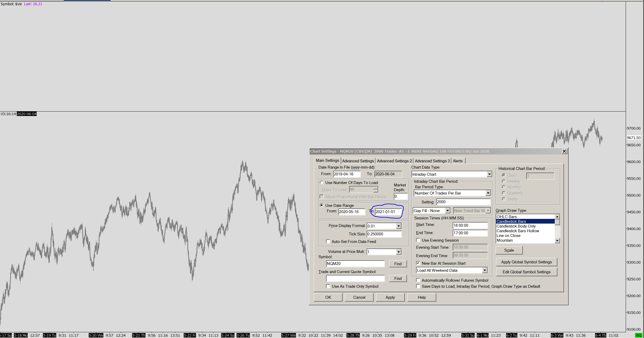Click the Apply button
Viewport: 644px width, 338px height.
[390, 297]
